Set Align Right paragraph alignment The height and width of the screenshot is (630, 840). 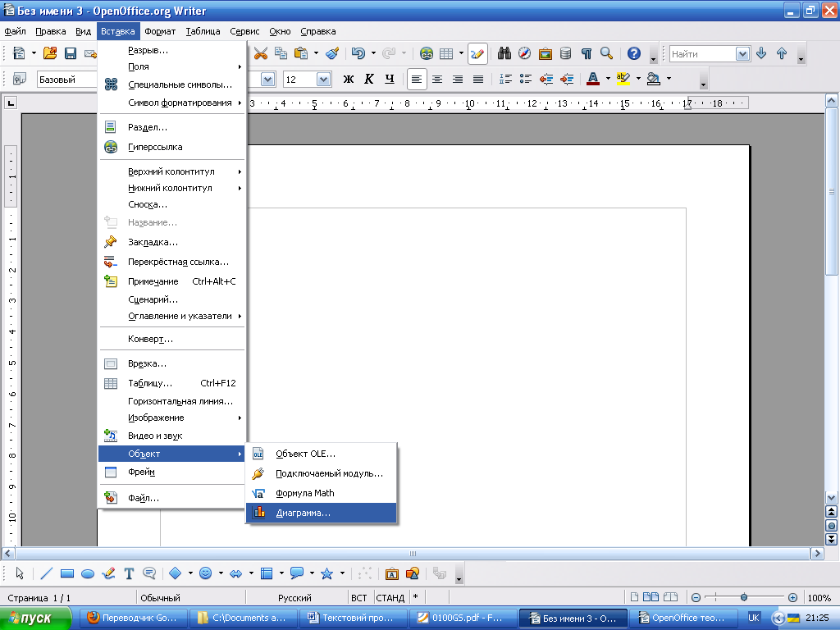[458, 80]
